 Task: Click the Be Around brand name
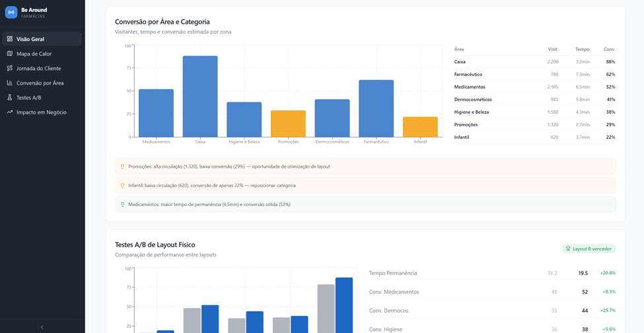coord(34,10)
